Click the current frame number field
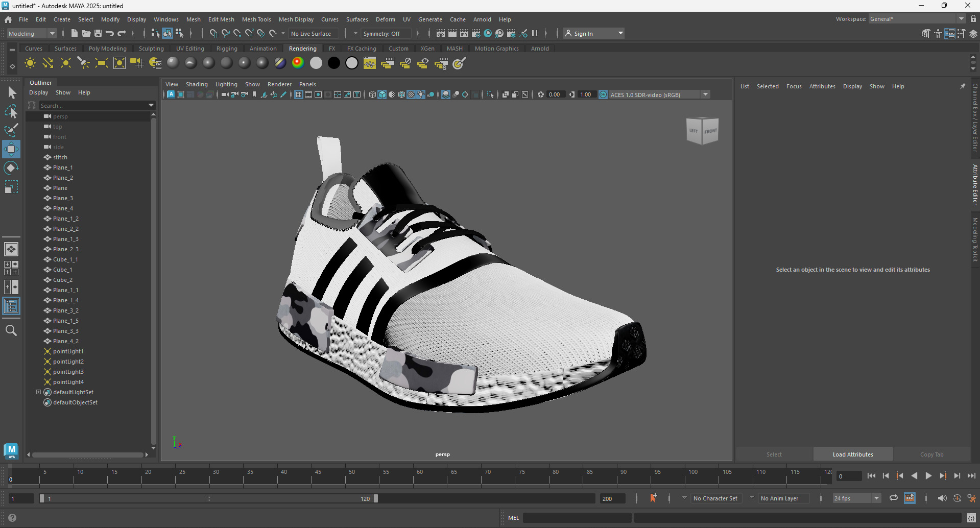980x528 pixels. pyautogui.click(x=848, y=476)
